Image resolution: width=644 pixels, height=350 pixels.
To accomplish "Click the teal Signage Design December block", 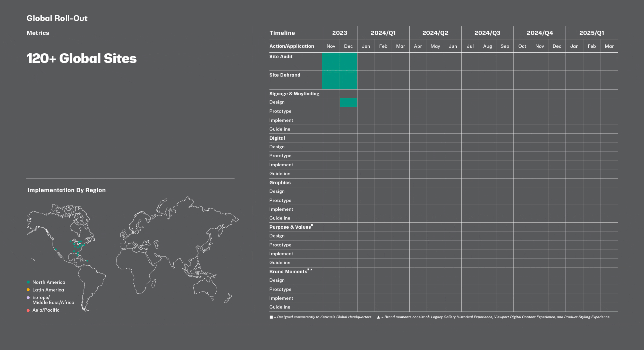I will [348, 103].
